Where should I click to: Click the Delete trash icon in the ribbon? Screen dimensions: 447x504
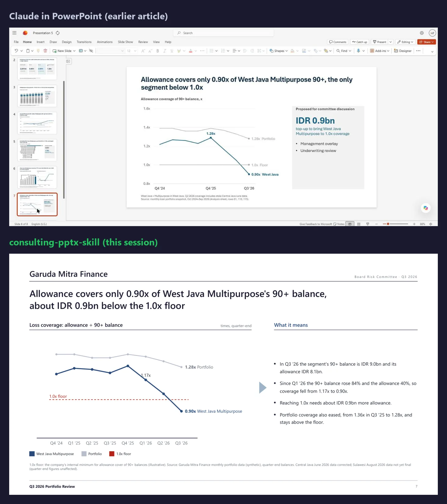(x=45, y=51)
